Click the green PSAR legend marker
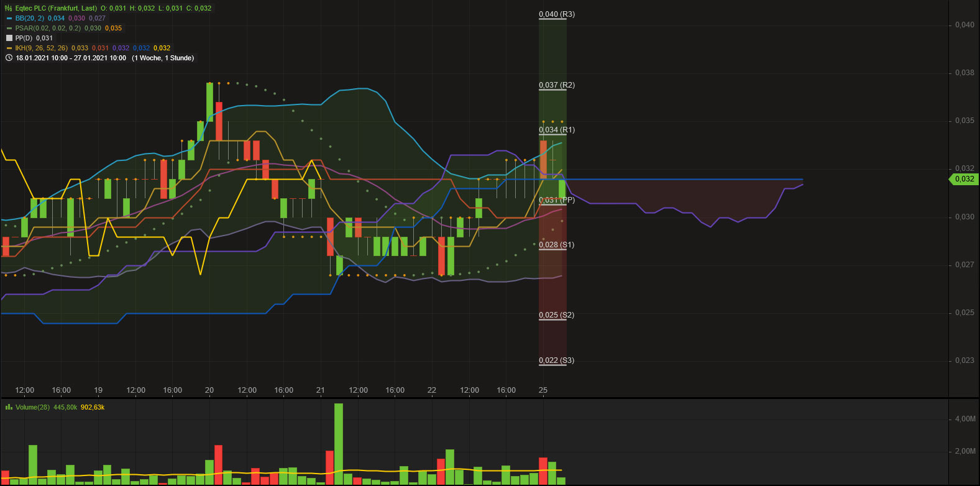Viewport: 980px width, 486px height. click(x=9, y=29)
